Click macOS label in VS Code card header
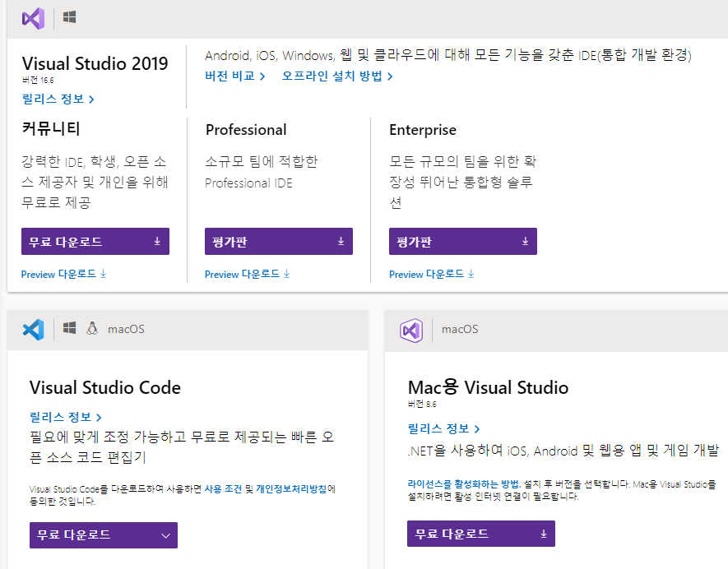 127,329
